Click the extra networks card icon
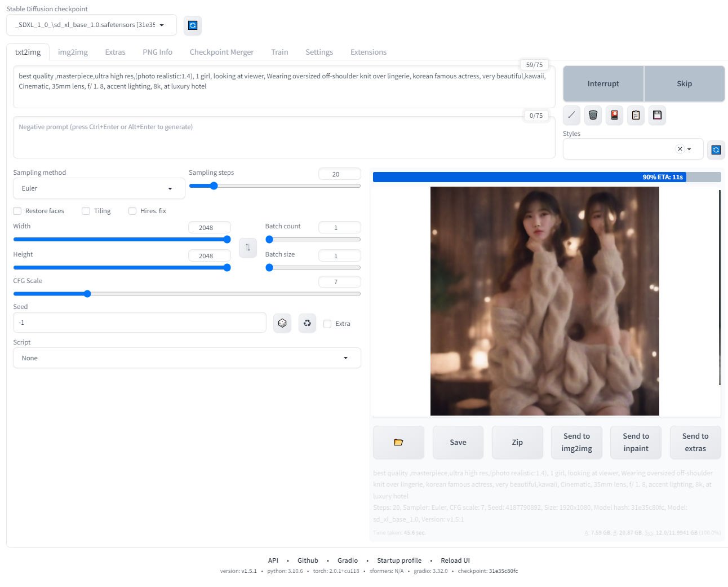 click(614, 115)
